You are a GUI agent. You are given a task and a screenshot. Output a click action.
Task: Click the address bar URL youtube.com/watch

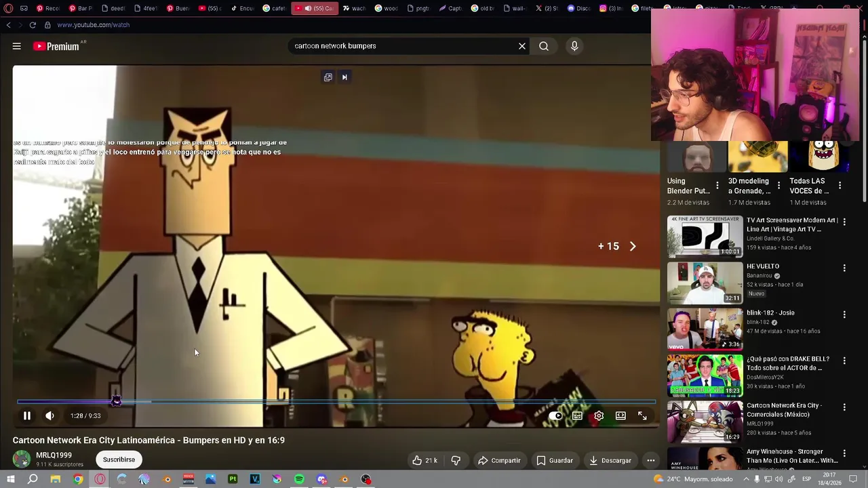94,25
